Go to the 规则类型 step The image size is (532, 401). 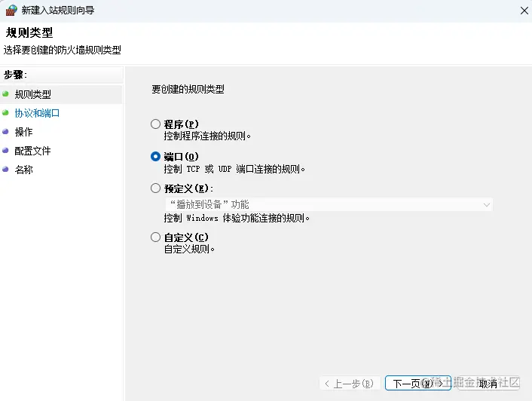pyautogui.click(x=33, y=94)
